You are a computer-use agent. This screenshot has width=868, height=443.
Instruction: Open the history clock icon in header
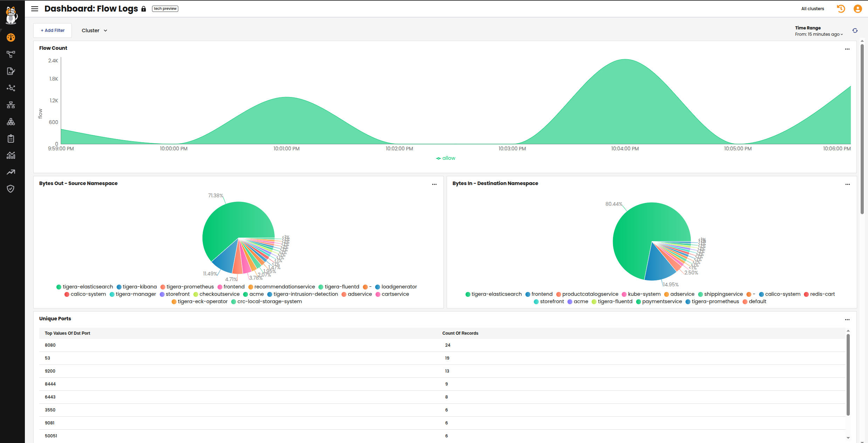pos(841,9)
